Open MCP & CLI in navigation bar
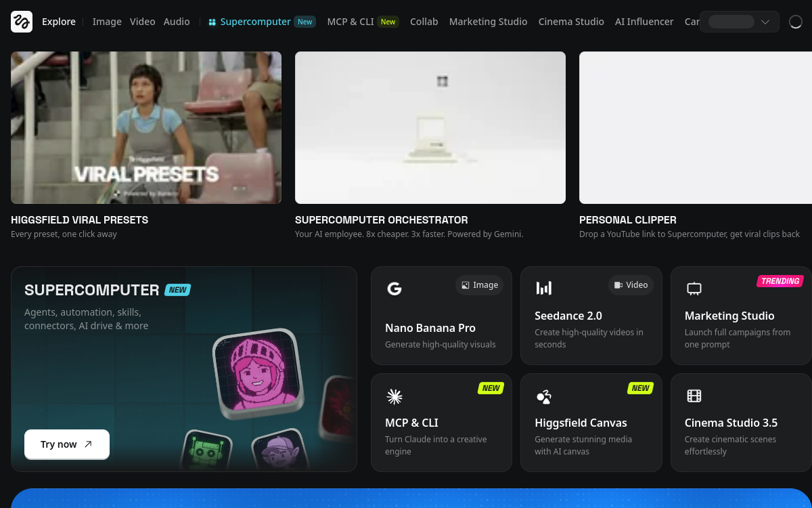 [351, 22]
